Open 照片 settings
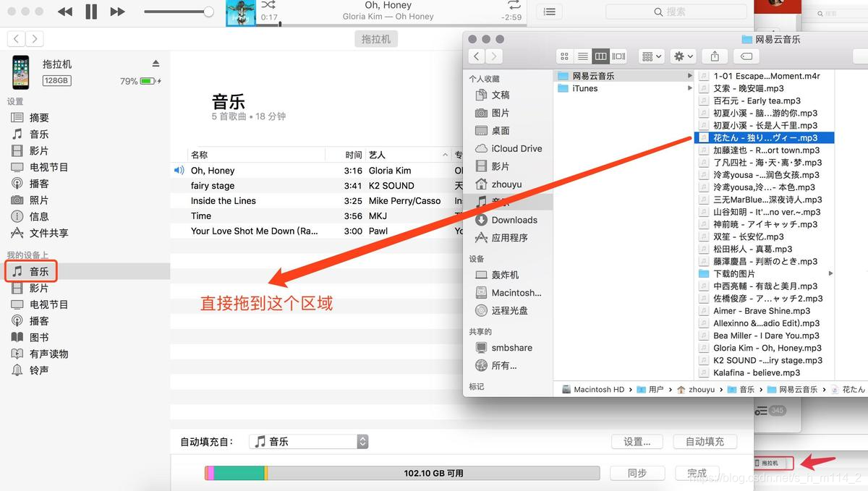This screenshot has width=868, height=491. 39,200
